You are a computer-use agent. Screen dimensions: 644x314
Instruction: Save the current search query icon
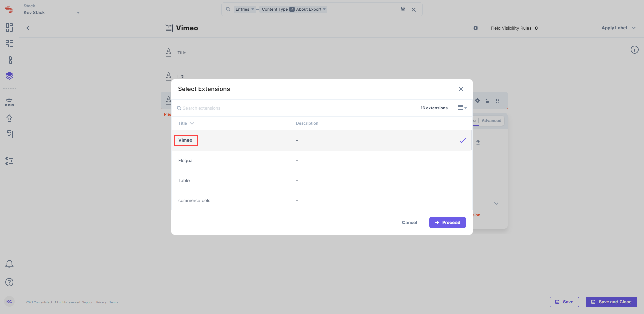tap(403, 9)
